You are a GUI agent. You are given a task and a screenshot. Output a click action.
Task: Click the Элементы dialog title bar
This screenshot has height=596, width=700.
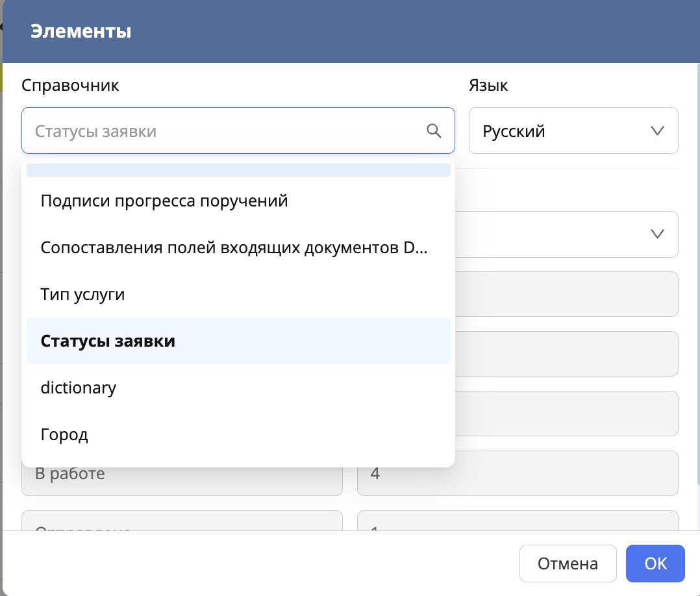click(x=81, y=31)
